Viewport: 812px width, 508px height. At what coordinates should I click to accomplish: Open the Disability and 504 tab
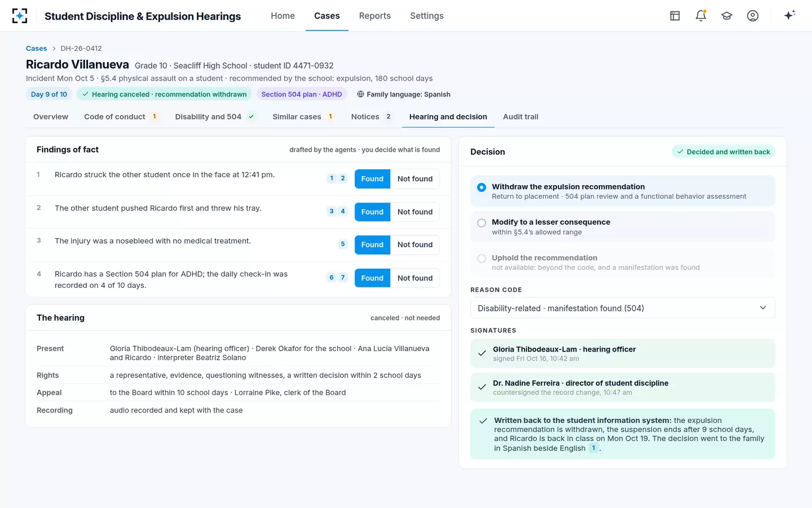pyautogui.click(x=215, y=117)
